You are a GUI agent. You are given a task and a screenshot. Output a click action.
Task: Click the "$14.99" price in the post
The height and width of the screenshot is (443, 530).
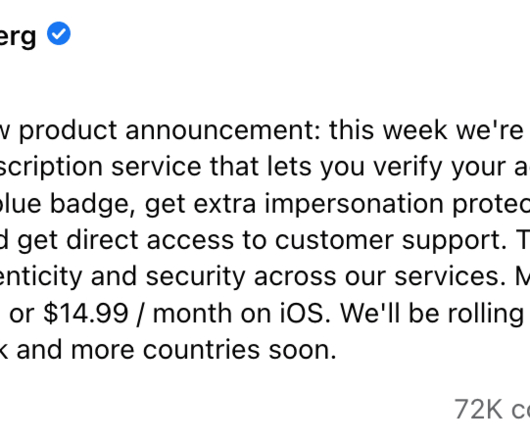coord(86,313)
